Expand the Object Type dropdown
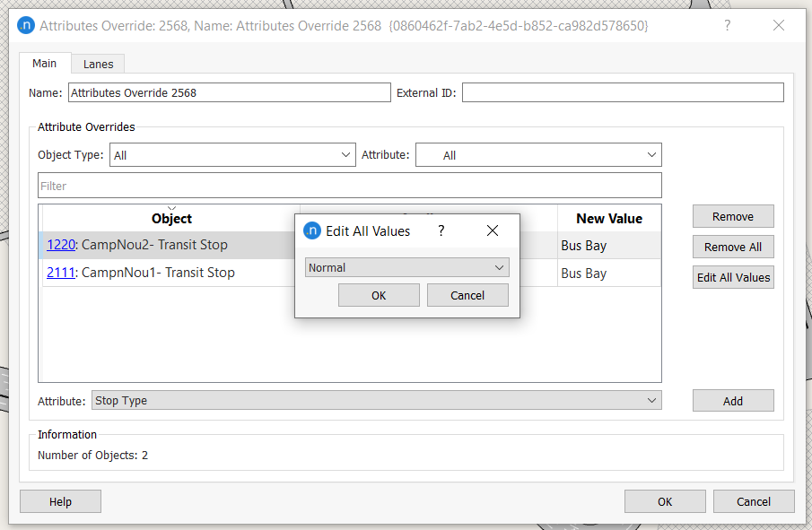The height and width of the screenshot is (530, 812). click(x=232, y=155)
